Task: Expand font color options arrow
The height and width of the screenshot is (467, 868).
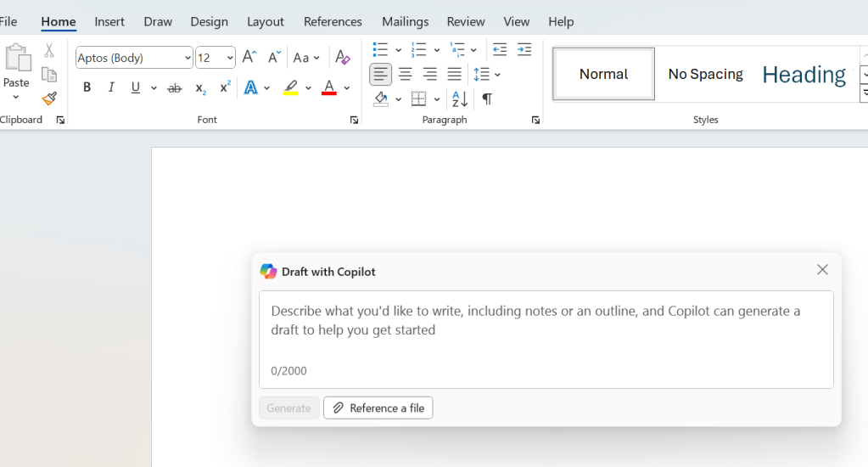Action: pos(346,88)
